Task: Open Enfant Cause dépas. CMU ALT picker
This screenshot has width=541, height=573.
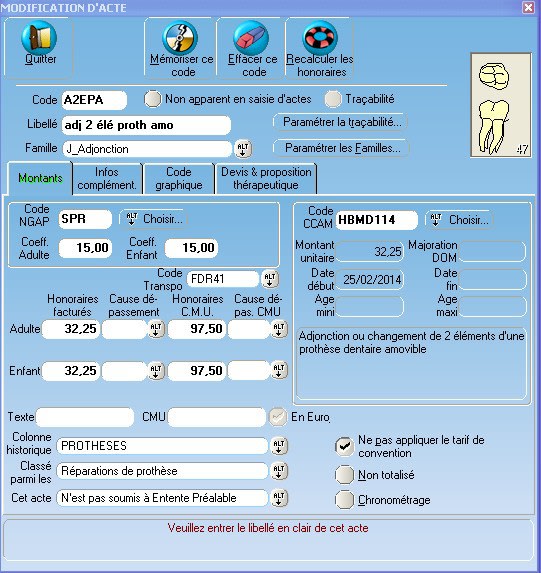Action: (279, 370)
